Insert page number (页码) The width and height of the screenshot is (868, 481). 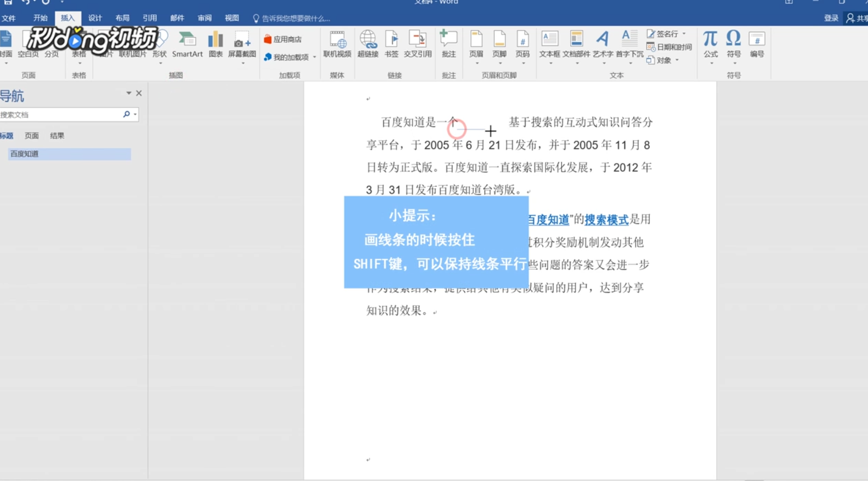(523, 47)
